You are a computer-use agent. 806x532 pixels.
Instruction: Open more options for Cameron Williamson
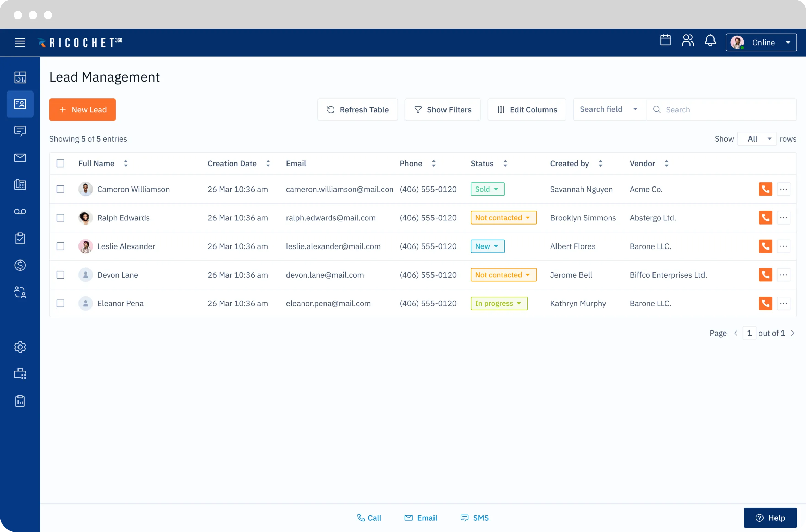click(x=783, y=189)
